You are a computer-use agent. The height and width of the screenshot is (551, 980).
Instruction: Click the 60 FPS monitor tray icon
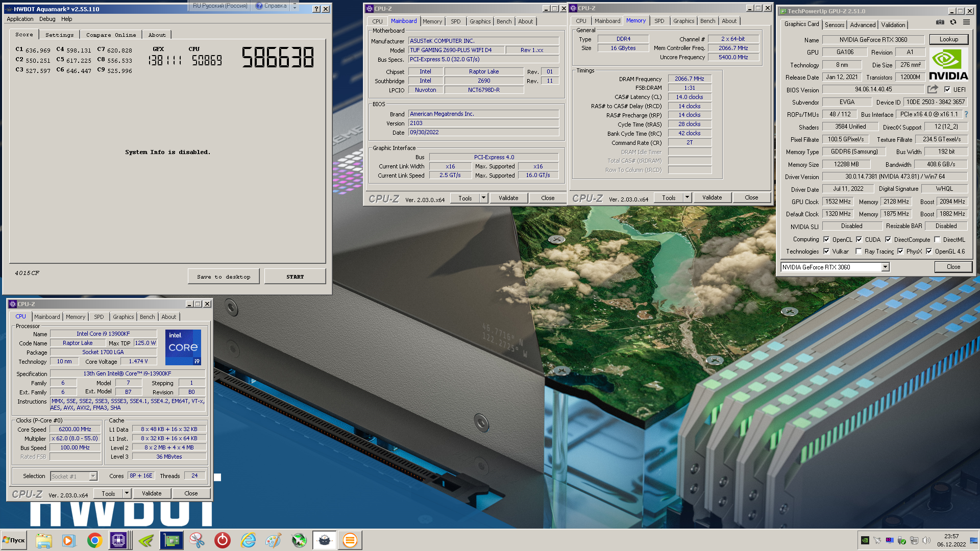[x=890, y=540]
